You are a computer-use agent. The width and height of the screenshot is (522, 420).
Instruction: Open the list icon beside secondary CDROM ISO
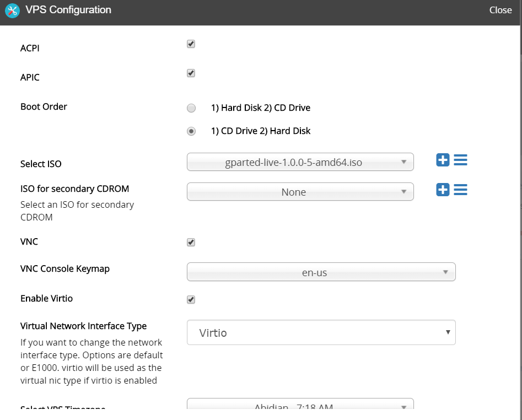(x=460, y=190)
